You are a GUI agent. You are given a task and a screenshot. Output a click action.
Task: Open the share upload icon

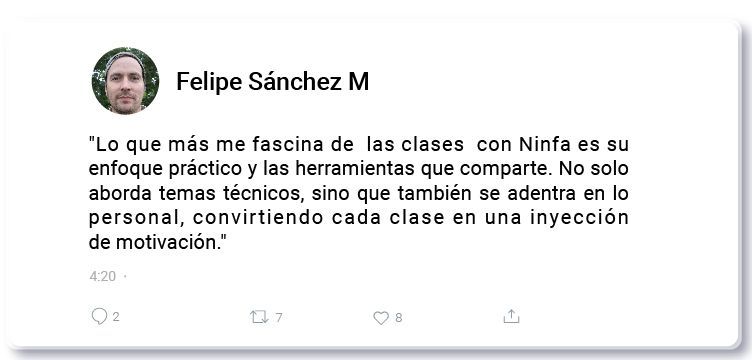pyautogui.click(x=511, y=316)
